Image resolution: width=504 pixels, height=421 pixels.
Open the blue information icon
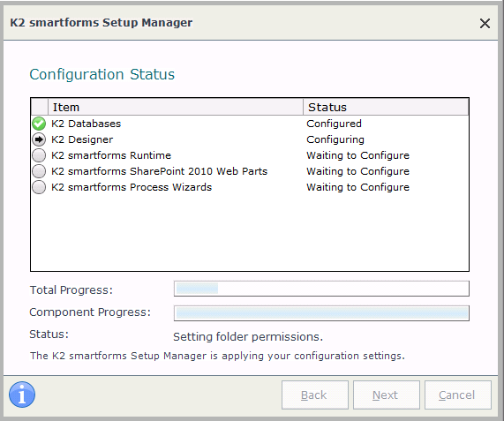click(x=22, y=395)
